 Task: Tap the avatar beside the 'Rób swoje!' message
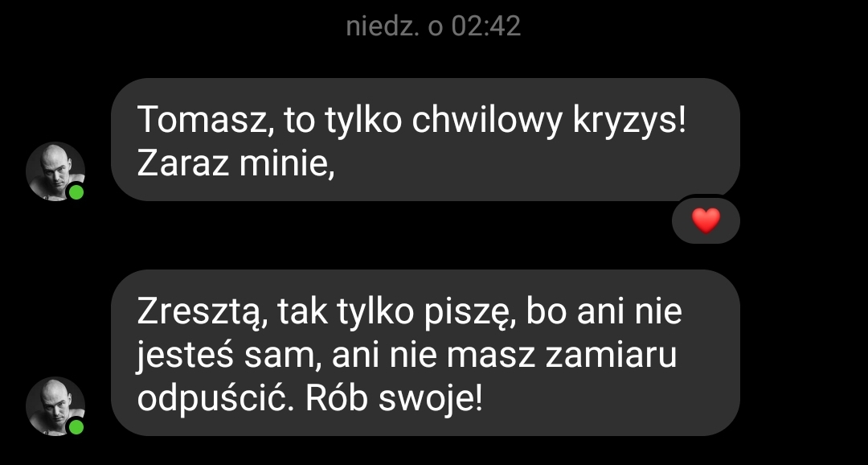(x=55, y=406)
